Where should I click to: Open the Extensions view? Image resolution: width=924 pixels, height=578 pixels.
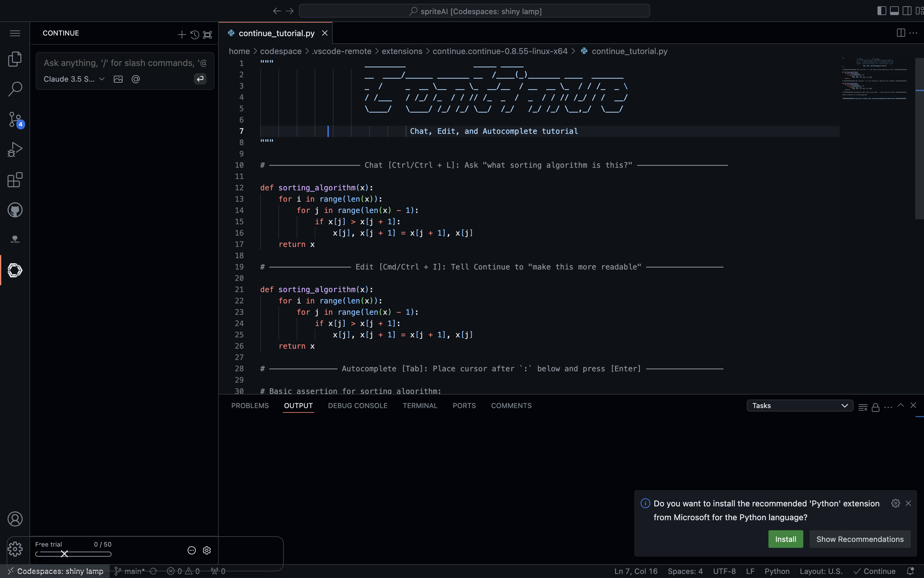click(15, 180)
